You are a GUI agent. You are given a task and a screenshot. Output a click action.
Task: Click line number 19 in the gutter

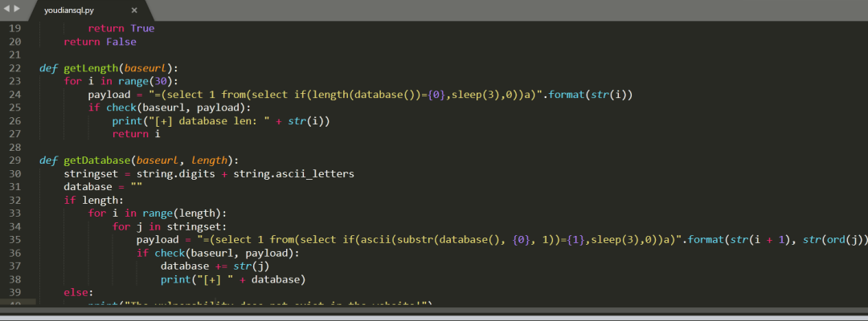point(15,29)
